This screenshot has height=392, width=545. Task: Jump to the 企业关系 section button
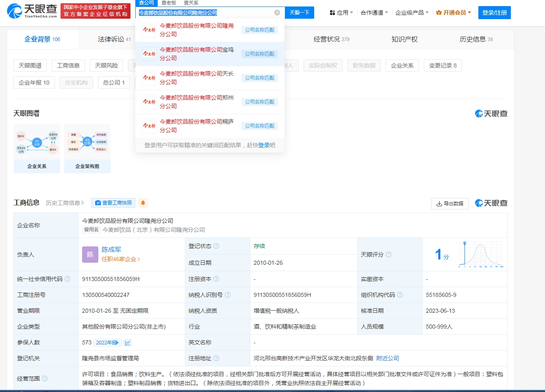[402, 65]
